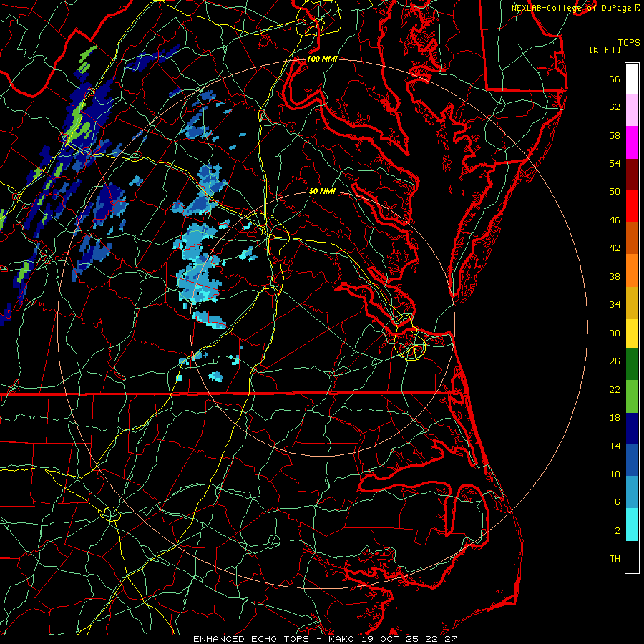The height and width of the screenshot is (644, 644).
Task: Click the 22:27 timestamp
Action: tap(442, 639)
